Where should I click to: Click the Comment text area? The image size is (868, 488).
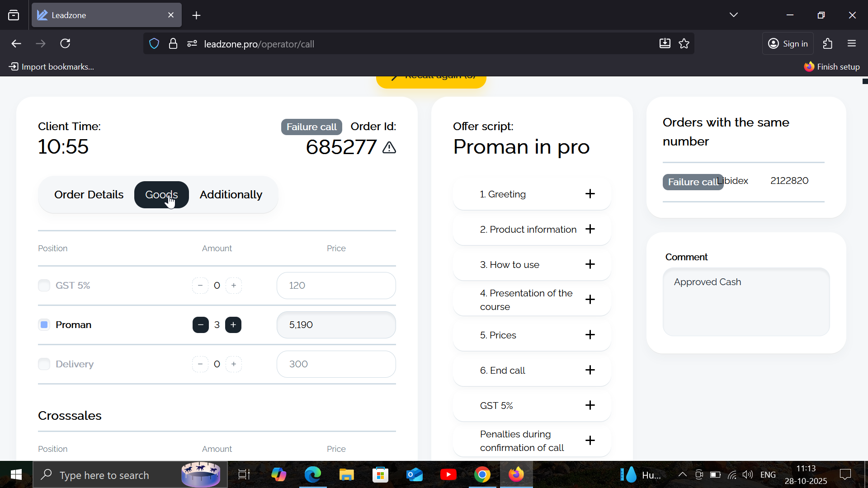tap(746, 302)
